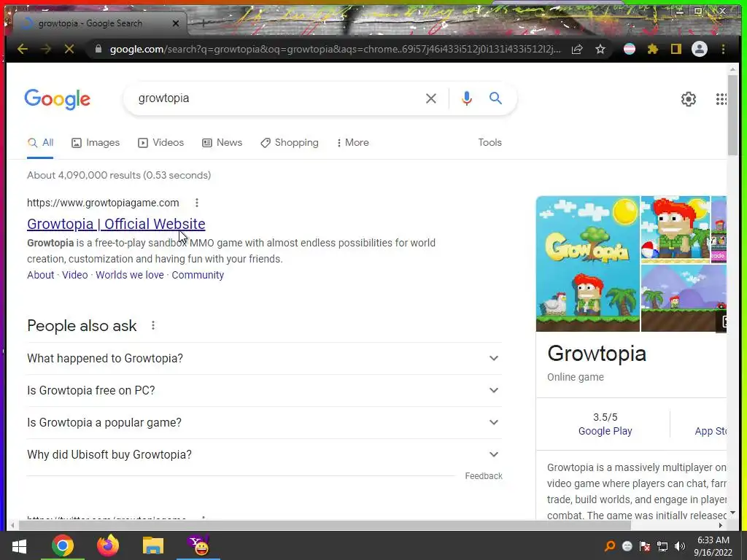Click the pink-blue striped extension icon
Screen dimensions: 747x560
(630, 49)
